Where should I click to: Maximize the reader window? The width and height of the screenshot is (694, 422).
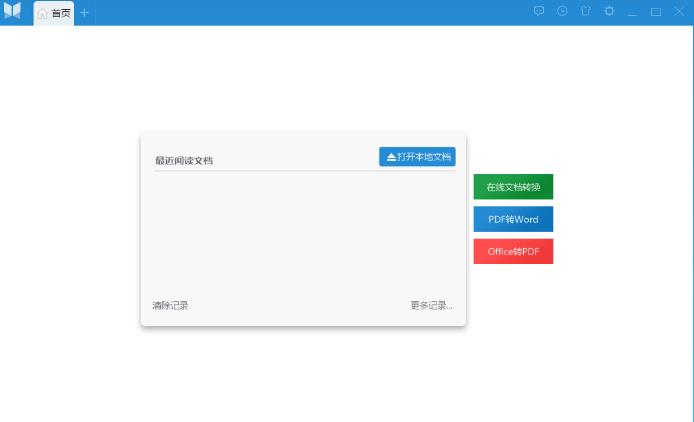(x=656, y=12)
